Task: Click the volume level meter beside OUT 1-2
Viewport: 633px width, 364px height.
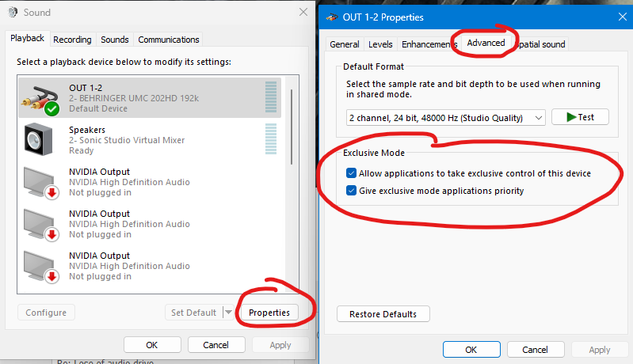Action: point(271,97)
